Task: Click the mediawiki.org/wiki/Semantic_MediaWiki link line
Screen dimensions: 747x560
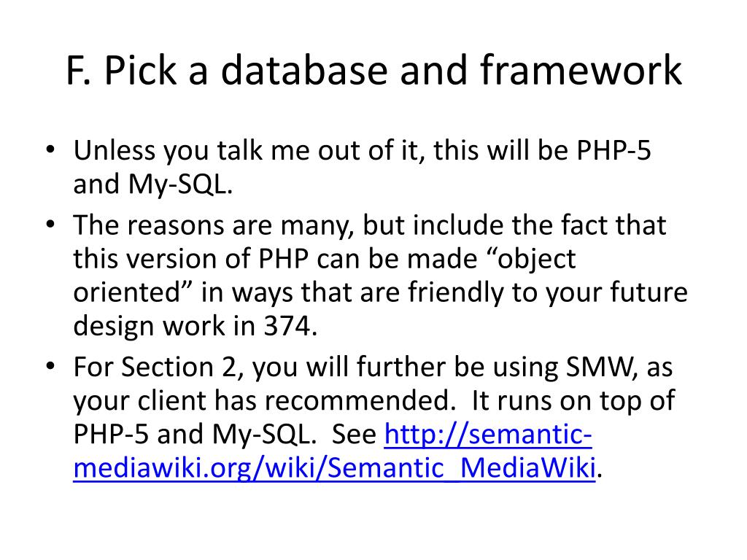Action: pyautogui.click(x=334, y=468)
